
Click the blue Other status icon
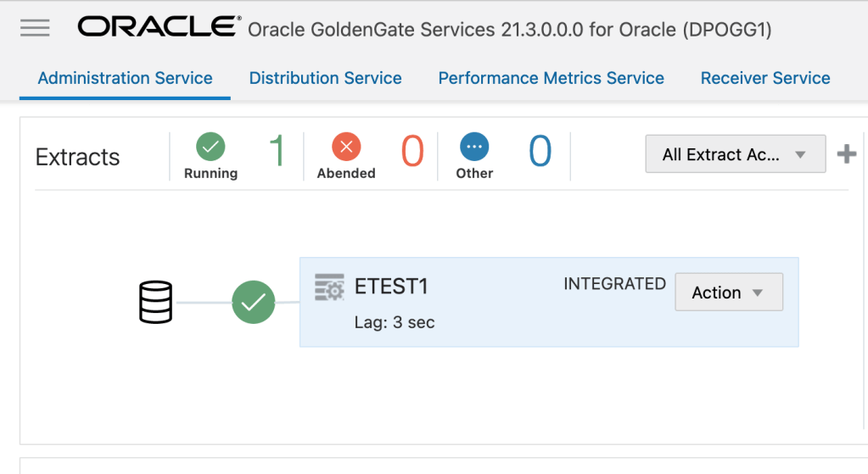point(474,148)
